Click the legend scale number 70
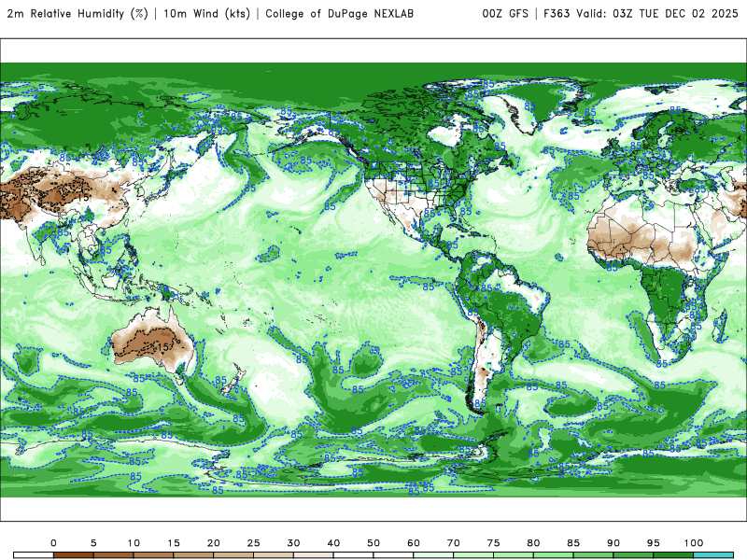The image size is (747, 560). point(454,543)
